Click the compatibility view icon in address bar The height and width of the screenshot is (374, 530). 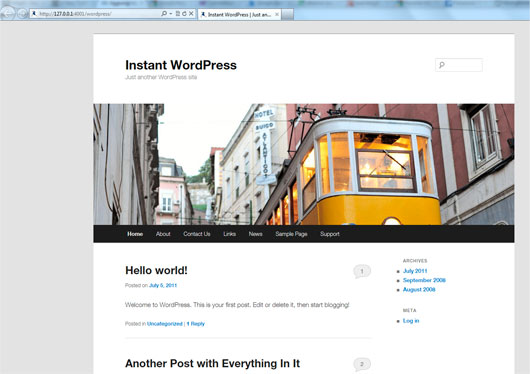pyautogui.click(x=177, y=14)
